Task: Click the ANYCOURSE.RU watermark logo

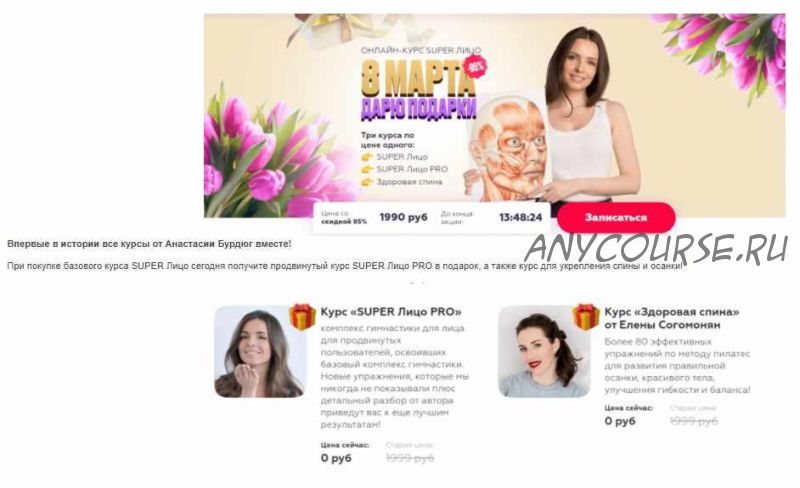Action: pos(656,249)
